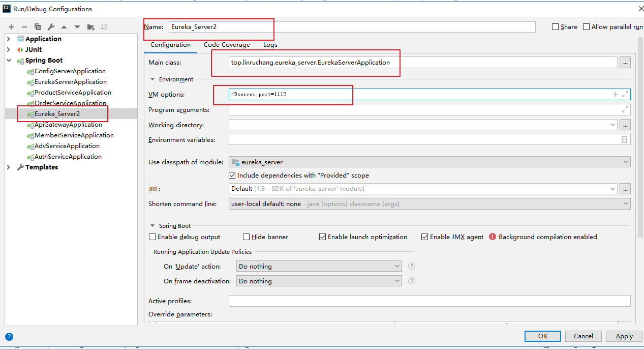The image size is (644, 350).
Task: Browse for Main class with ellipsis button
Action: pyautogui.click(x=625, y=63)
